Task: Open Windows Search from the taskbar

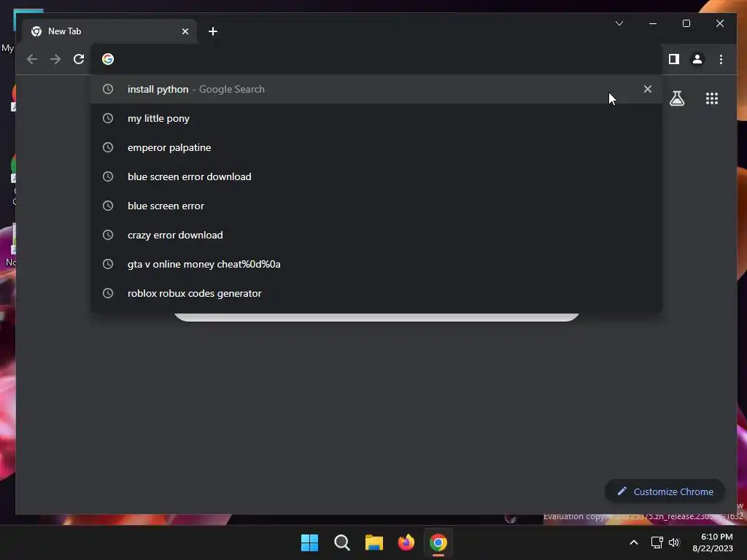Action: pyautogui.click(x=342, y=542)
